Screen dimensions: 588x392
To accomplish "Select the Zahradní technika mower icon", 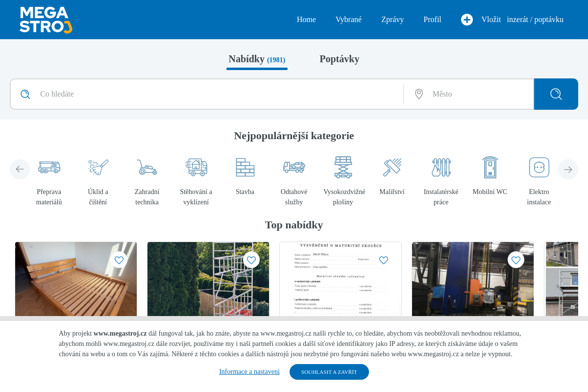I will 147,167.
